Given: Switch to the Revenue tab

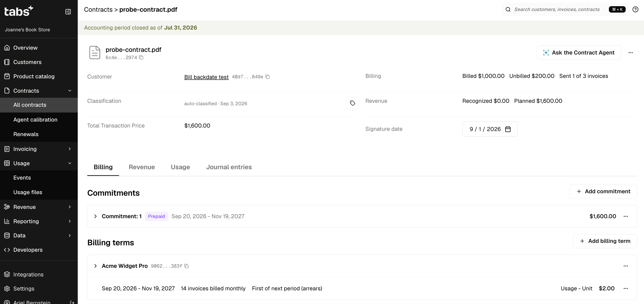Looking at the screenshot, I should 142,167.
